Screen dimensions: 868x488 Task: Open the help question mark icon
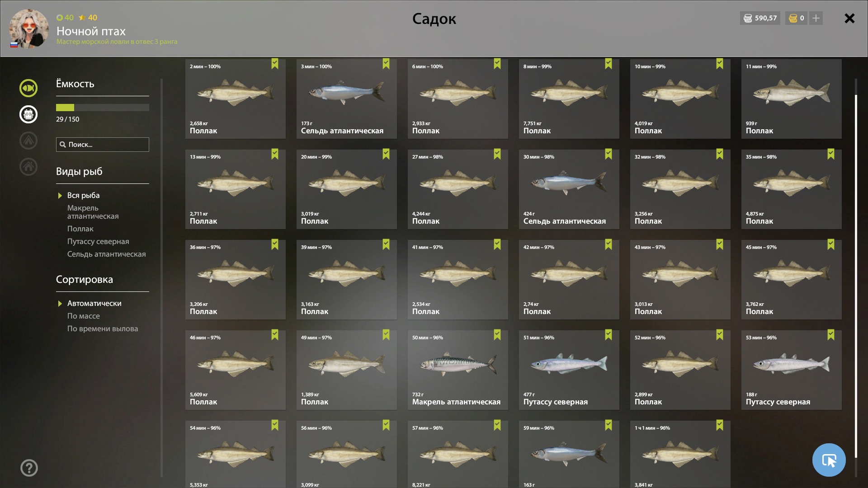click(x=29, y=468)
